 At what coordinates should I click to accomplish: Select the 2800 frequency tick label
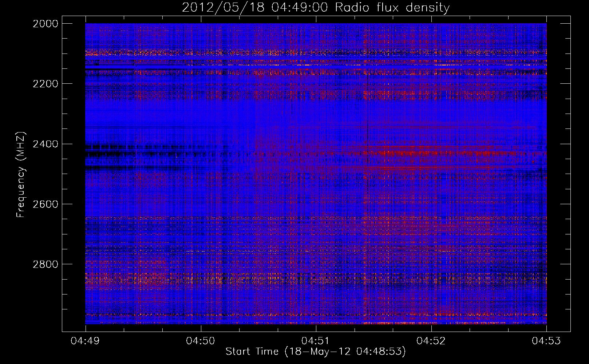(46, 264)
